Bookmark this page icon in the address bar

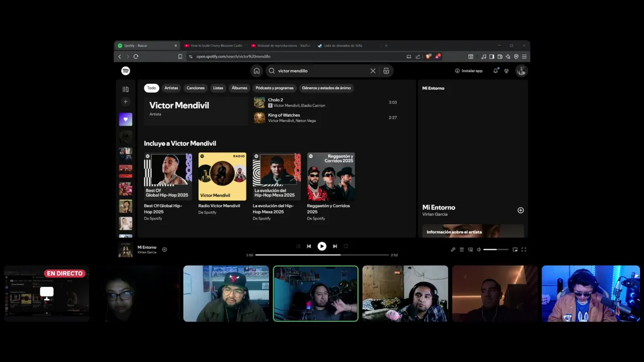click(180, 57)
